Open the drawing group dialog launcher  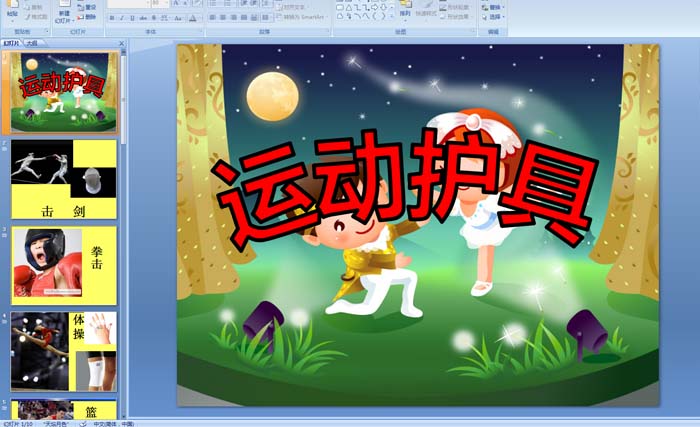(474, 31)
